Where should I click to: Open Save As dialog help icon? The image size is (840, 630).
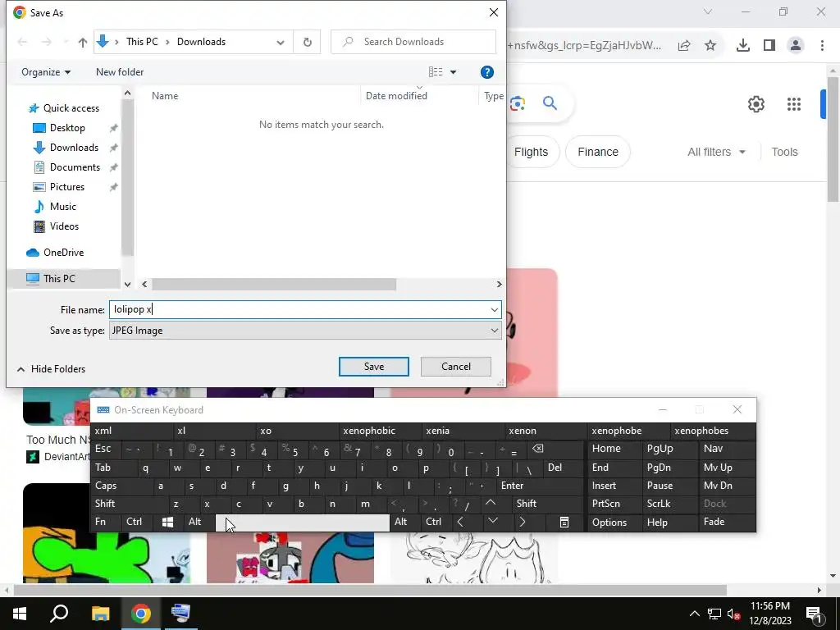(486, 72)
